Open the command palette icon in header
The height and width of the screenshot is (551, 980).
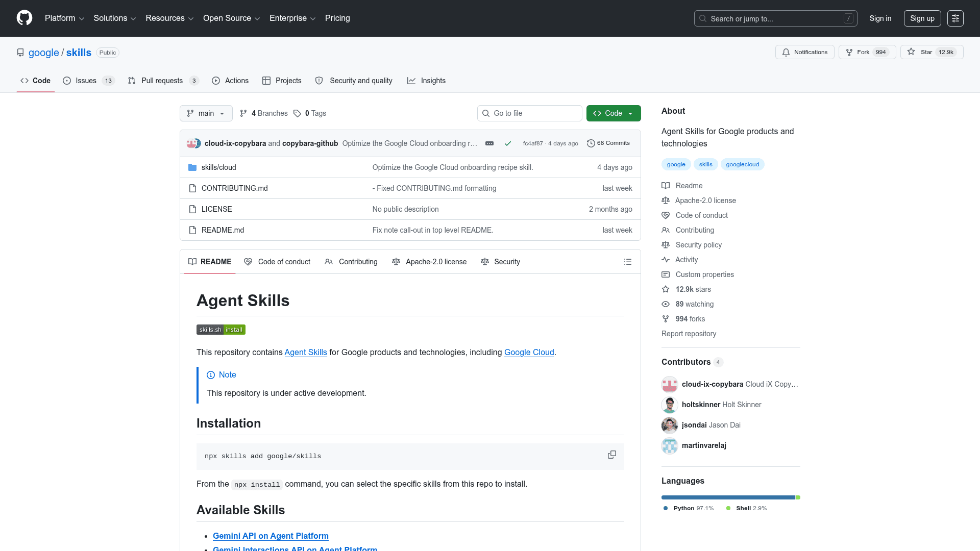coord(955,18)
